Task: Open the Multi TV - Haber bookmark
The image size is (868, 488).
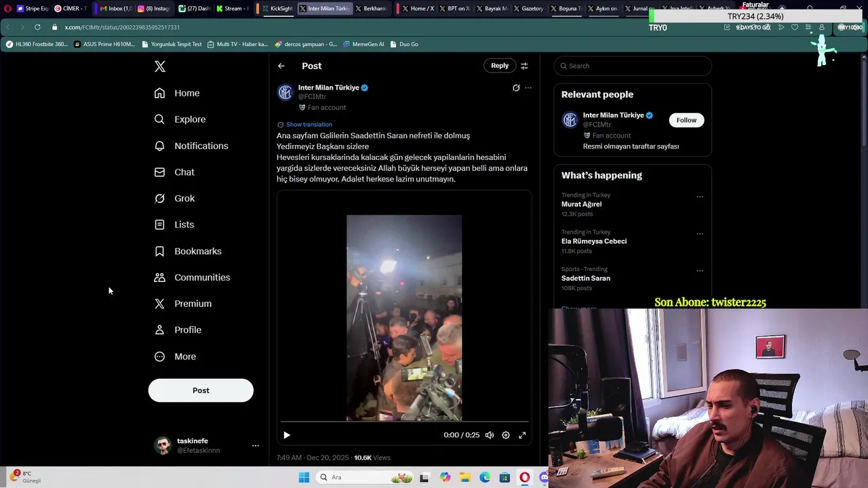Action: point(237,44)
